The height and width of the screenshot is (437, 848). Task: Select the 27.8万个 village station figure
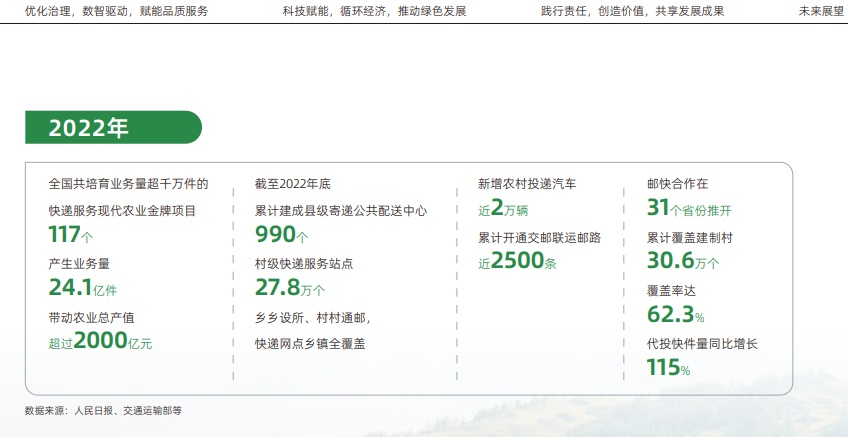[x=290, y=289]
